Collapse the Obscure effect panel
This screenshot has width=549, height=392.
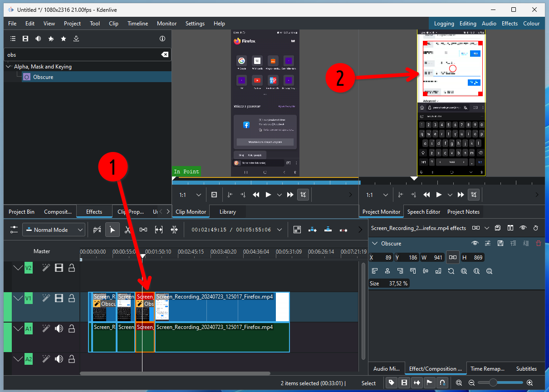click(375, 244)
